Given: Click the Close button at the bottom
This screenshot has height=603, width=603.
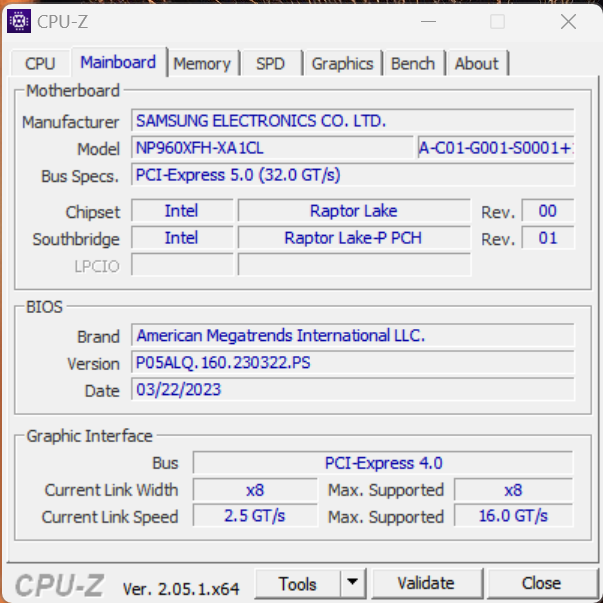Looking at the screenshot, I should coord(541,583).
